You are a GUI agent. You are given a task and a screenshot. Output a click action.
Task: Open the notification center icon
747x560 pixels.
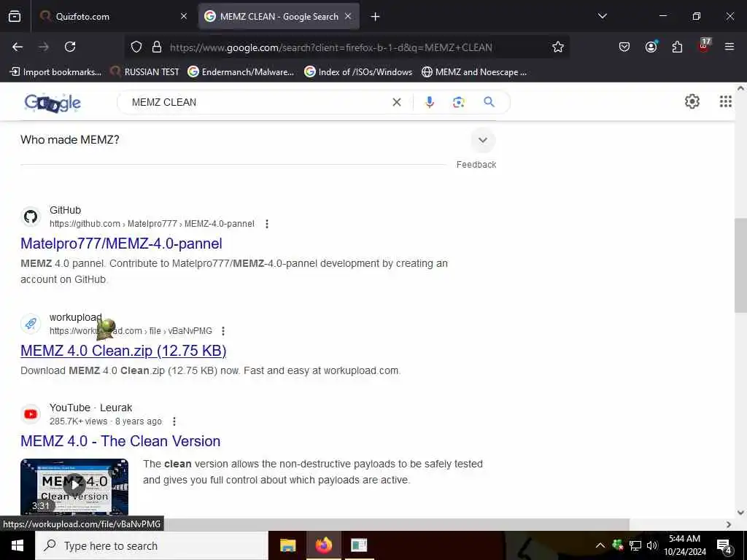tap(724, 546)
